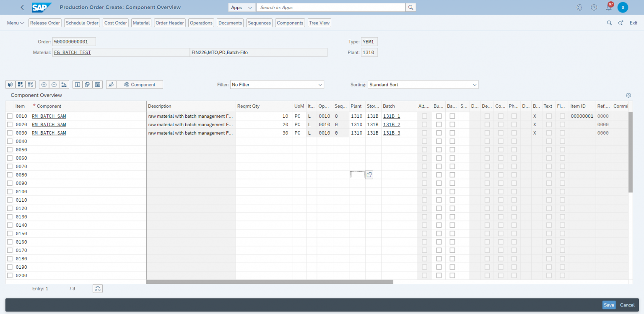Click the entry swap icon near Entry counter
This screenshot has height=314, width=644.
[x=97, y=288]
